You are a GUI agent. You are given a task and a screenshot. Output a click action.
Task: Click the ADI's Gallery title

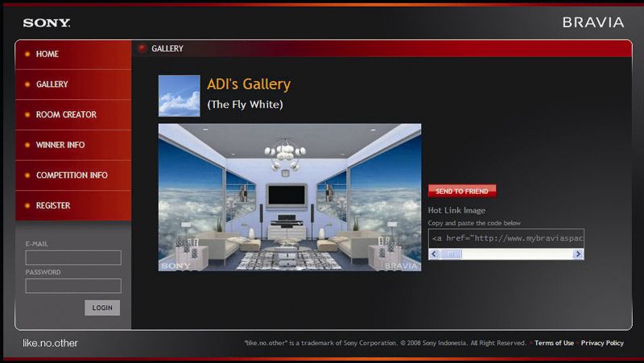click(249, 85)
